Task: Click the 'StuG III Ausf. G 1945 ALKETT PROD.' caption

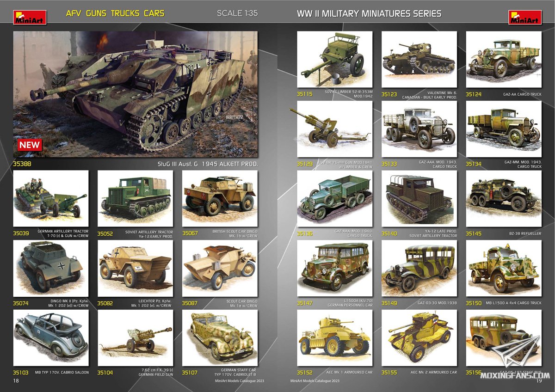Action: tap(207, 164)
